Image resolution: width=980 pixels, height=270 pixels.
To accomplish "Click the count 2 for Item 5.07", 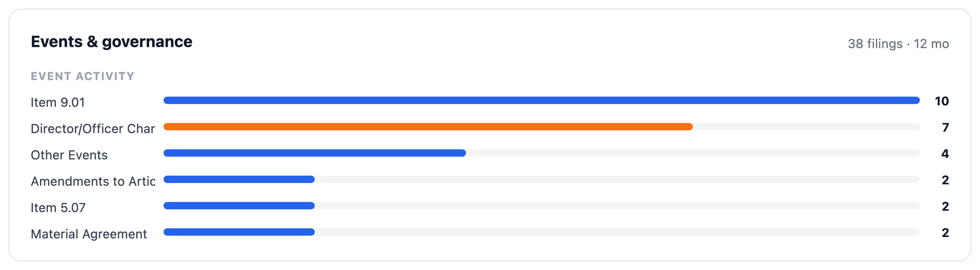I will tap(945, 206).
